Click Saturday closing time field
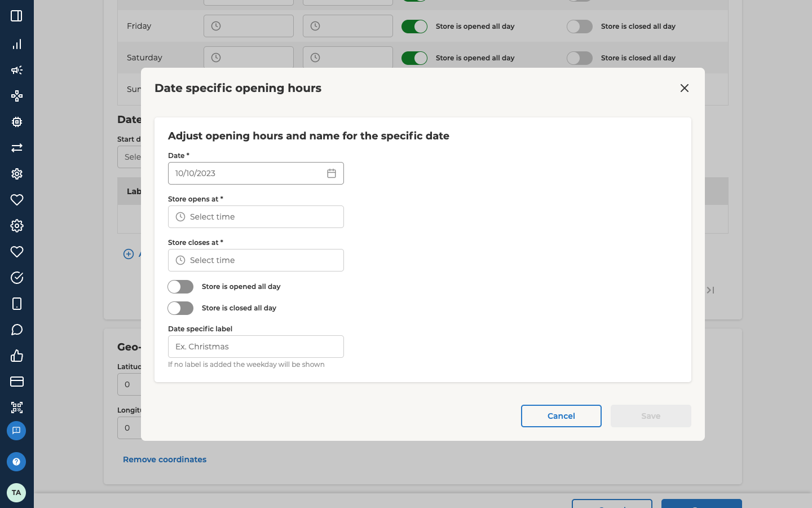 (348, 58)
